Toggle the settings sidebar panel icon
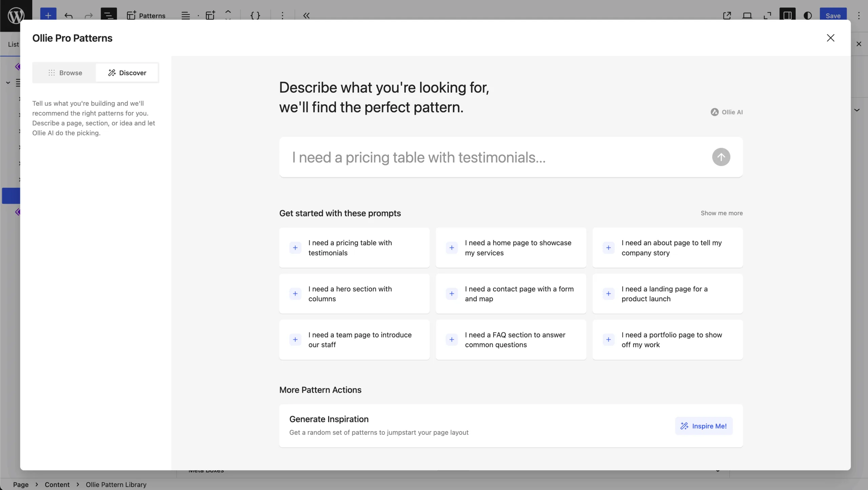The height and width of the screenshot is (490, 868). click(x=787, y=16)
